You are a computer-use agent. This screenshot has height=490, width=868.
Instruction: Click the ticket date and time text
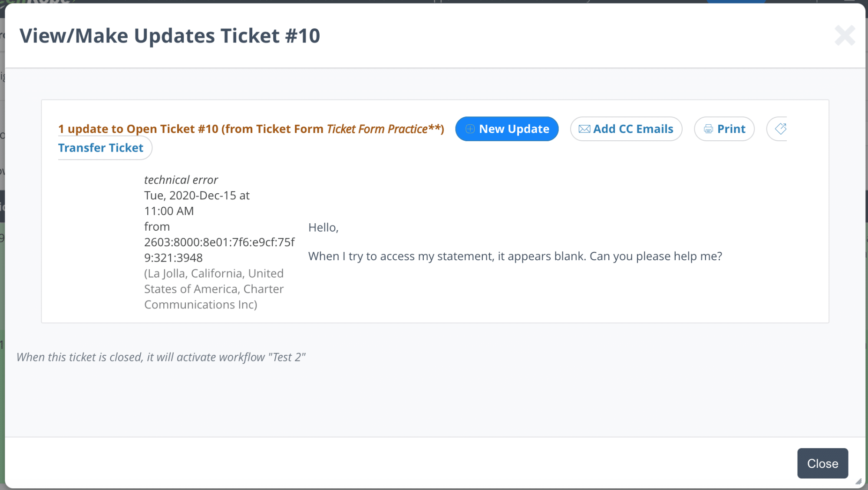tap(196, 203)
